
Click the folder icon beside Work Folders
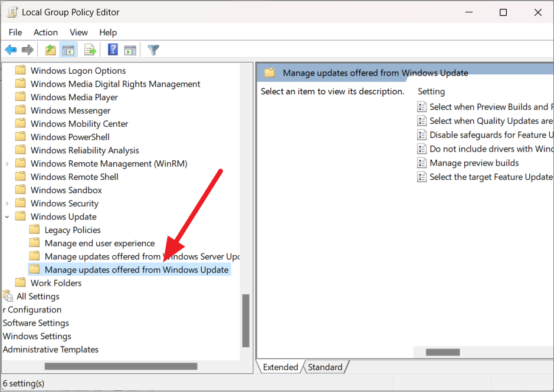[21, 282]
